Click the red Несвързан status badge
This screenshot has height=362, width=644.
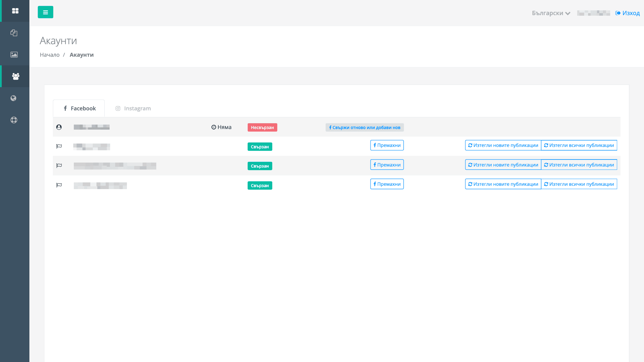tap(262, 127)
